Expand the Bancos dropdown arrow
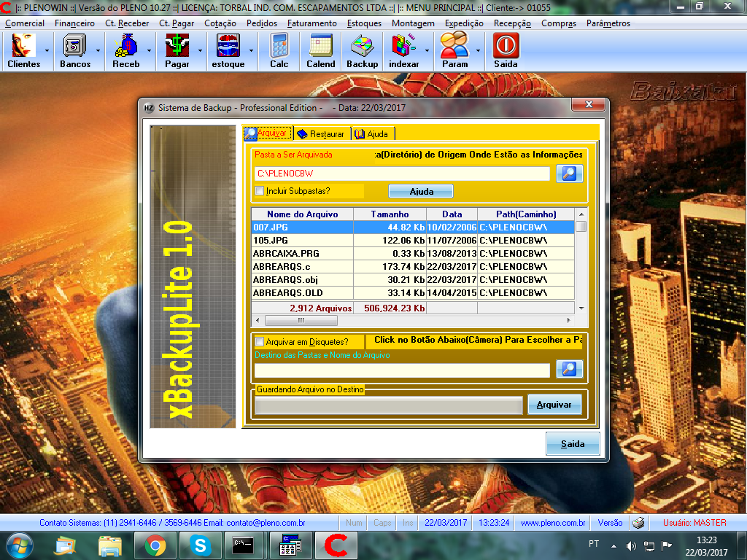Viewport: 747px width, 560px height. [x=98, y=50]
